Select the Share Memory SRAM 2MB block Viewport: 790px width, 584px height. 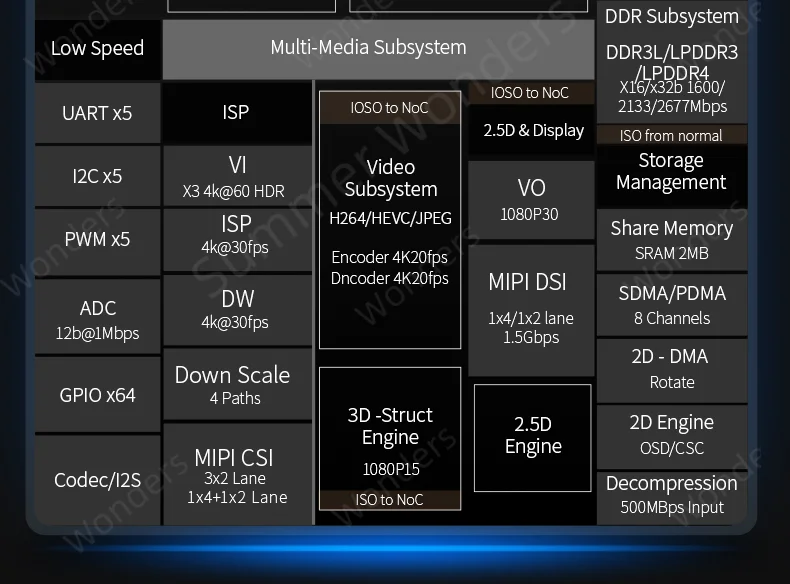(x=672, y=240)
